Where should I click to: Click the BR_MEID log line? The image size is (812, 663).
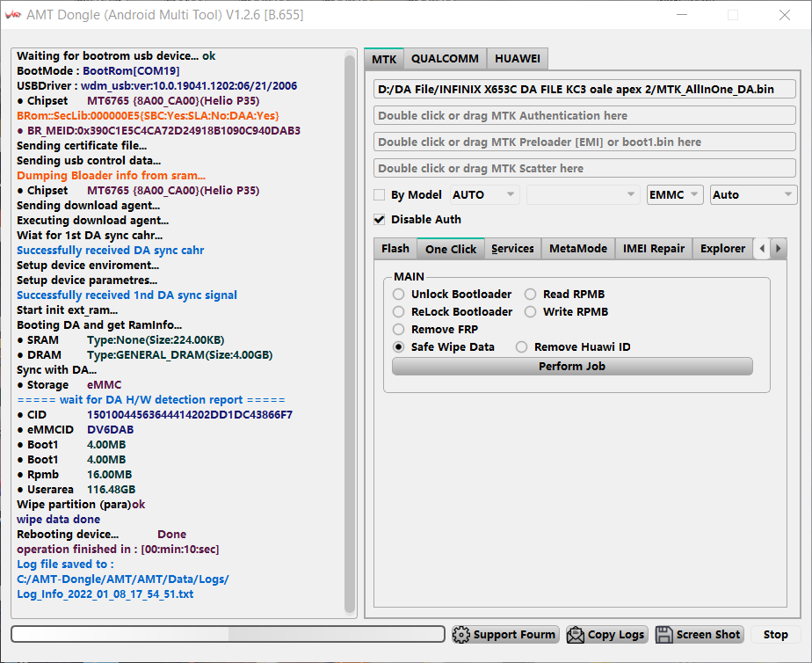(159, 130)
